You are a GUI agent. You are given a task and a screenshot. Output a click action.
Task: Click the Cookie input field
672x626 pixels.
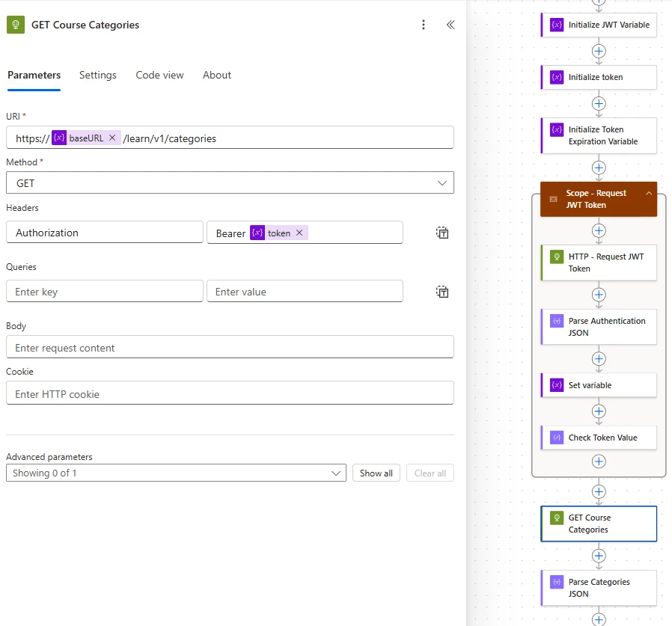(x=230, y=394)
